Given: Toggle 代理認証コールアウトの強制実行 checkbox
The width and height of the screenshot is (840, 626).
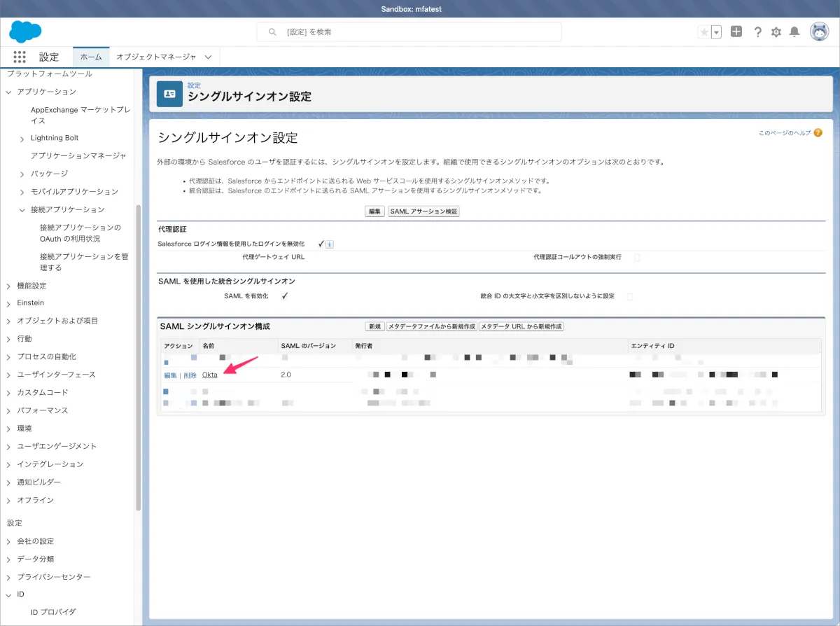Looking at the screenshot, I should click(x=637, y=258).
